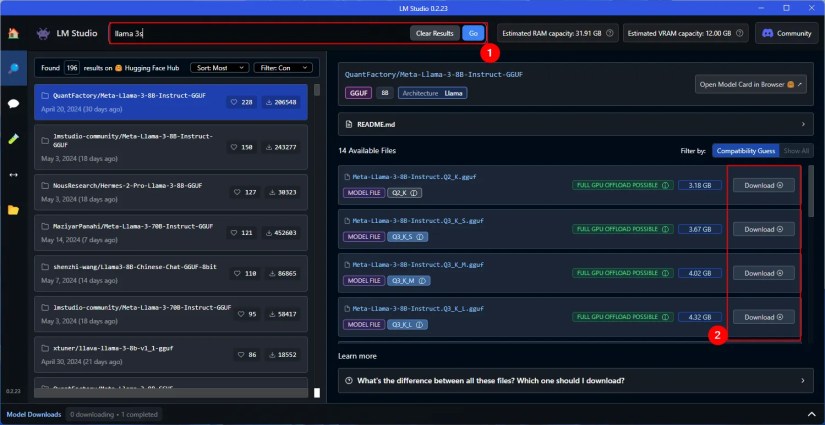
Task: Open the Community Discord button
Action: 787,33
